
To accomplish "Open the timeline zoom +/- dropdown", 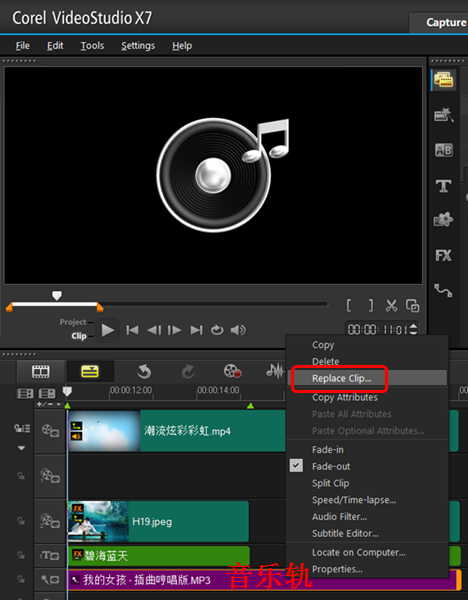I will 48,404.
